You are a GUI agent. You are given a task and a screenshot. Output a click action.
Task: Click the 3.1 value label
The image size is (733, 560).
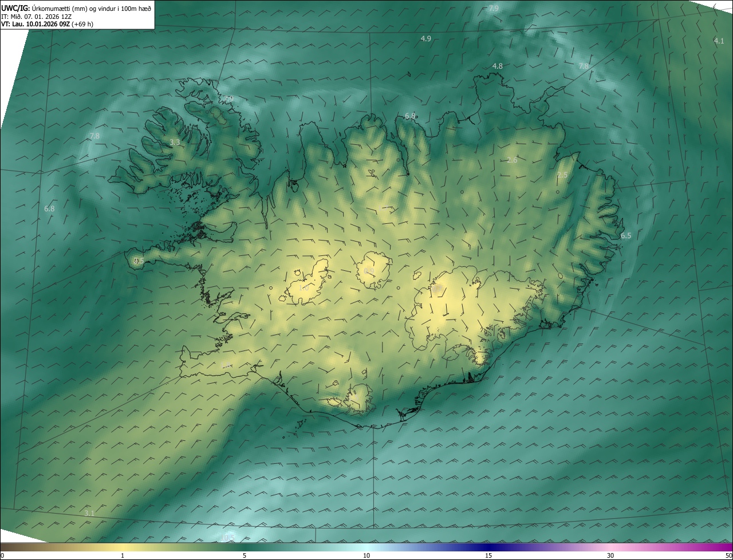(89, 513)
